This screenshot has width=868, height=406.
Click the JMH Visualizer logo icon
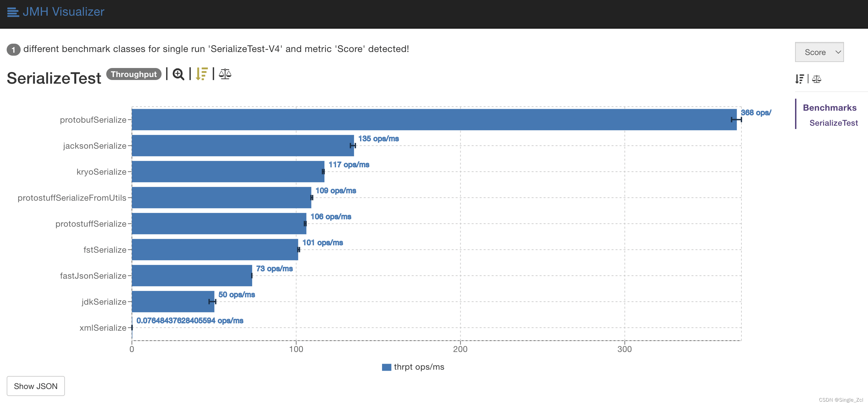coord(13,12)
